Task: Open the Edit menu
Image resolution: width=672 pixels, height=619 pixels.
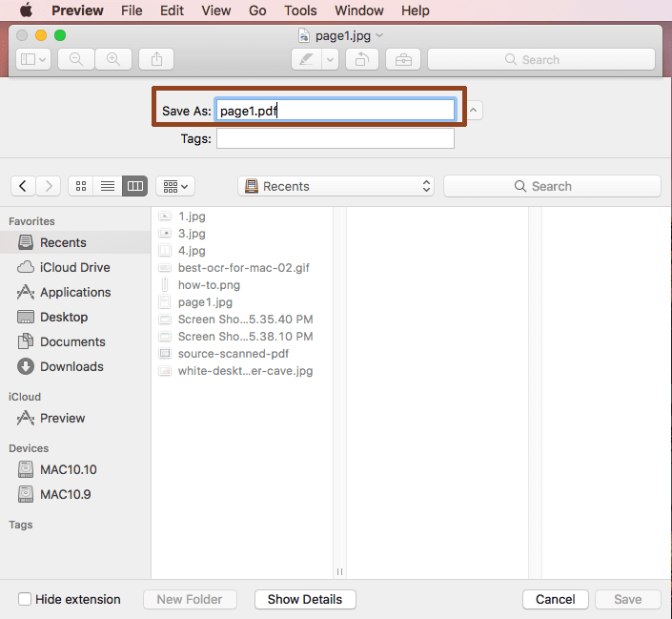Action: click(x=172, y=10)
